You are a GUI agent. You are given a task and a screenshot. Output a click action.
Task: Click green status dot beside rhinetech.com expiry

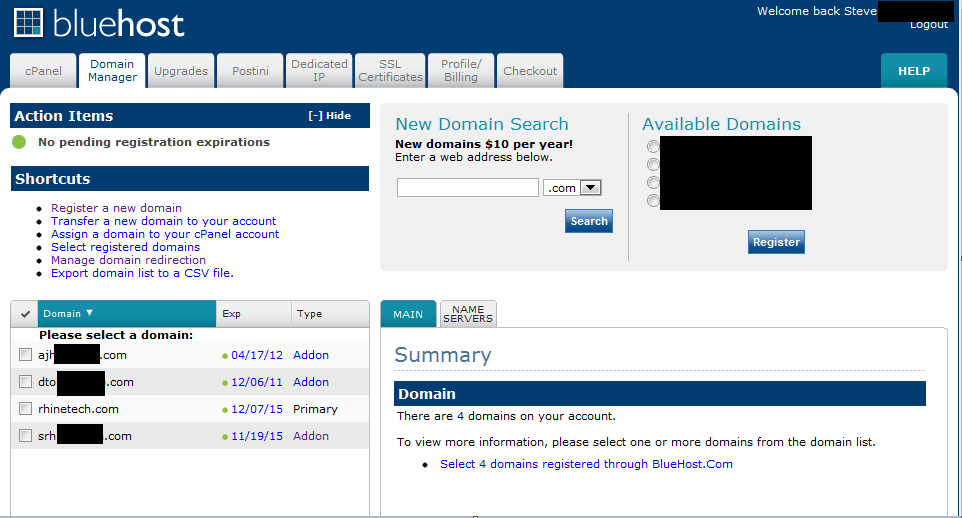225,410
